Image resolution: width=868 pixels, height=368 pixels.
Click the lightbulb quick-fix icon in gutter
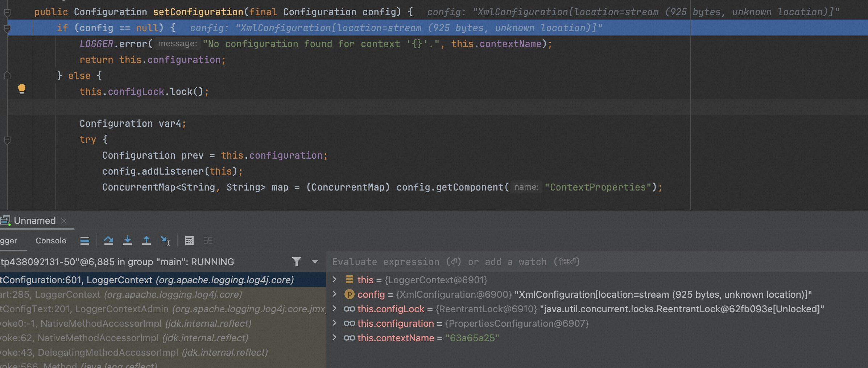[22, 89]
